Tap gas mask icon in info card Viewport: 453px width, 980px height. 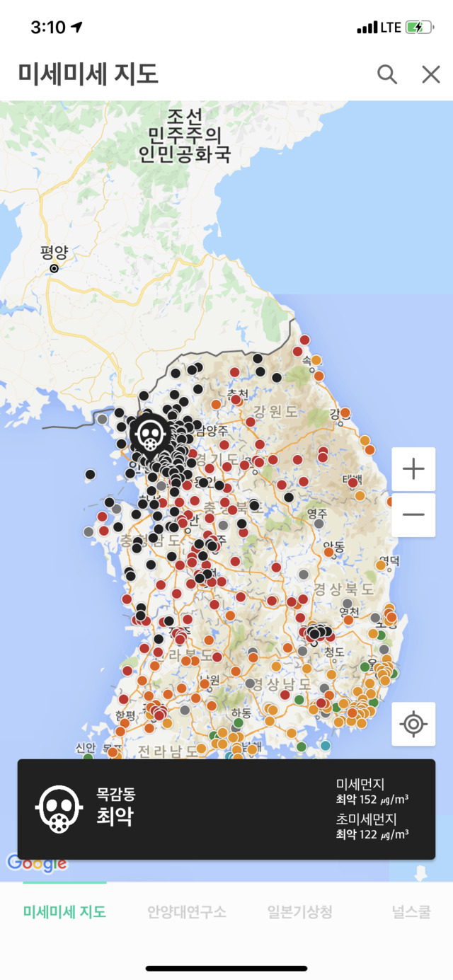click(59, 809)
